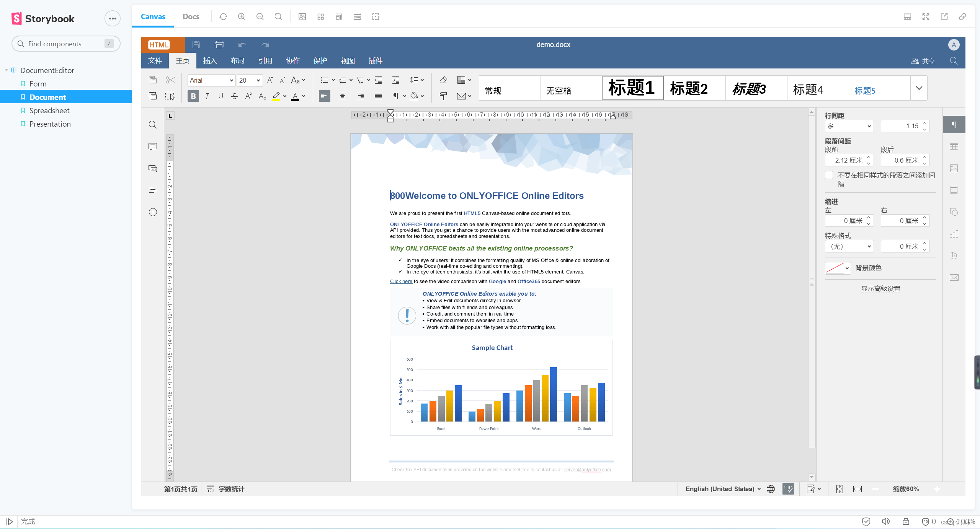The width and height of the screenshot is (980, 529).
Task: Toggle spell checking in the status bar
Action: point(788,488)
